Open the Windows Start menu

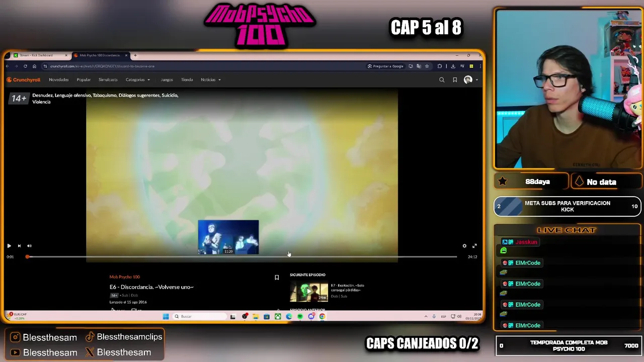[x=166, y=316]
